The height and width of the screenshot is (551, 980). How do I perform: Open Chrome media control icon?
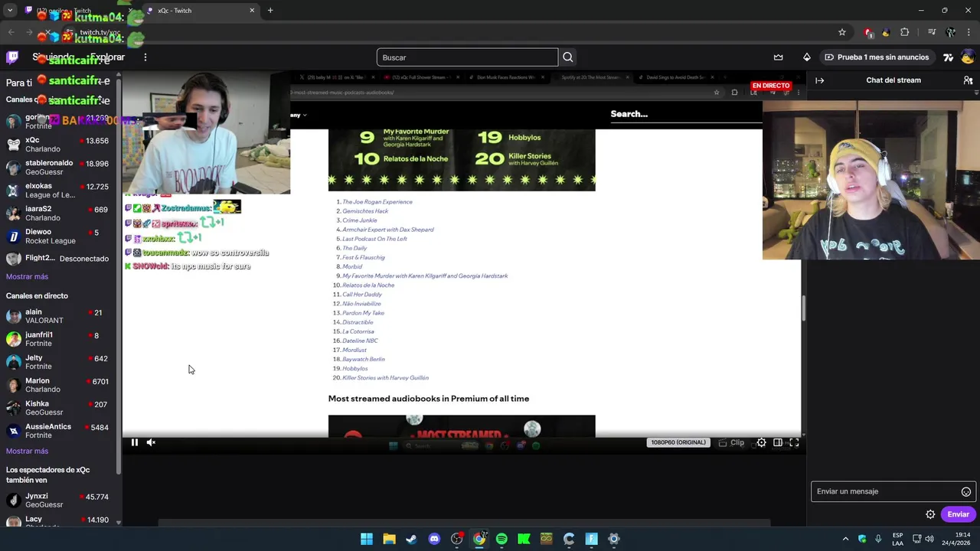click(932, 32)
